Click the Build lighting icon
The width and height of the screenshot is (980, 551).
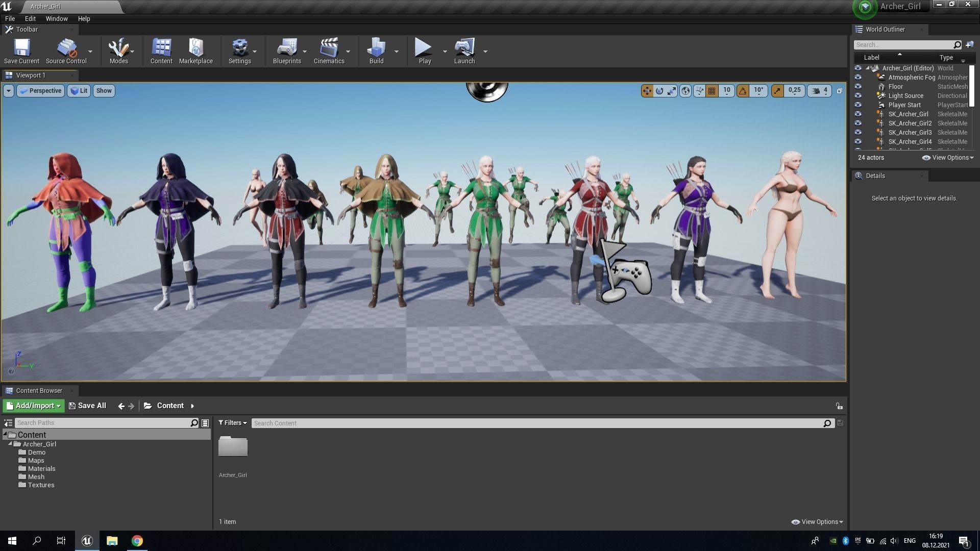tap(376, 48)
